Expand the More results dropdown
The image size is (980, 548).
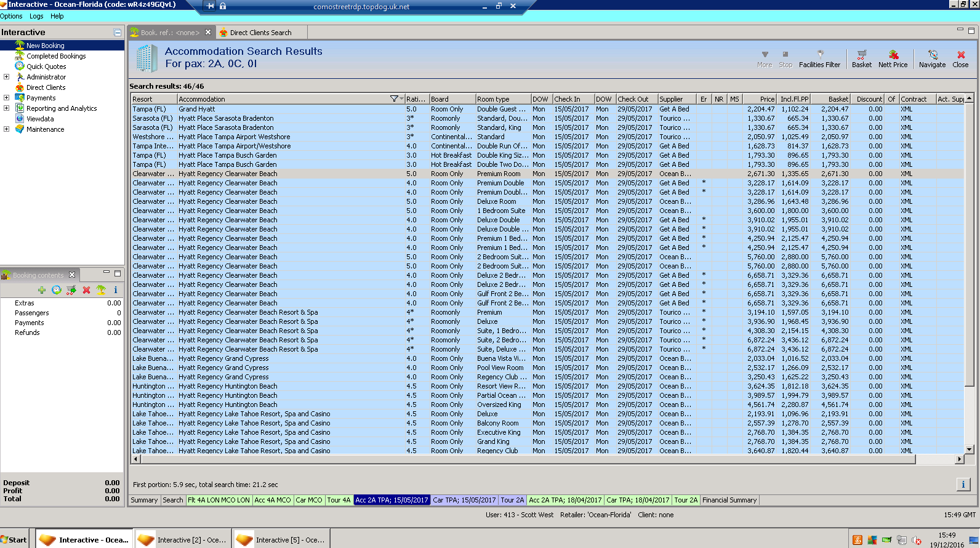click(x=765, y=59)
